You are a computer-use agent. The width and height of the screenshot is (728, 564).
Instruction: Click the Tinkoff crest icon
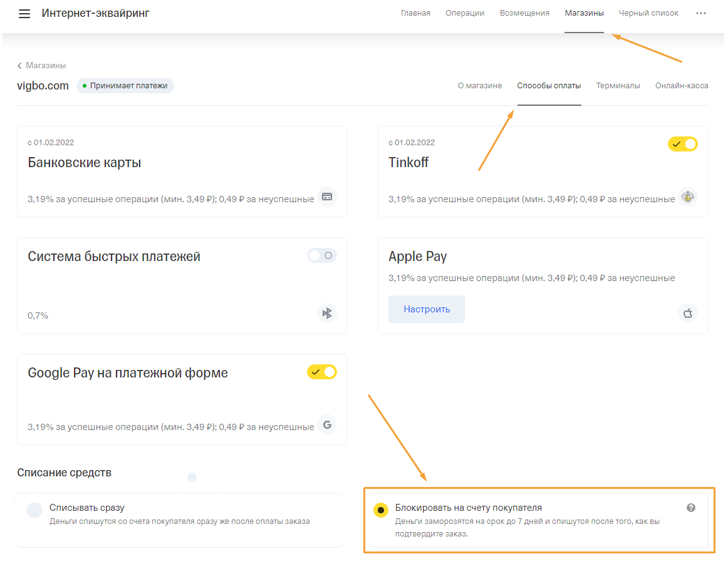[x=688, y=197]
